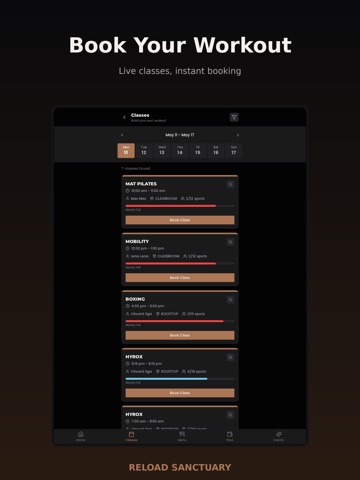Open the HYROX title of 7:00 am class
Screen dimensions: 360x480
click(134, 414)
